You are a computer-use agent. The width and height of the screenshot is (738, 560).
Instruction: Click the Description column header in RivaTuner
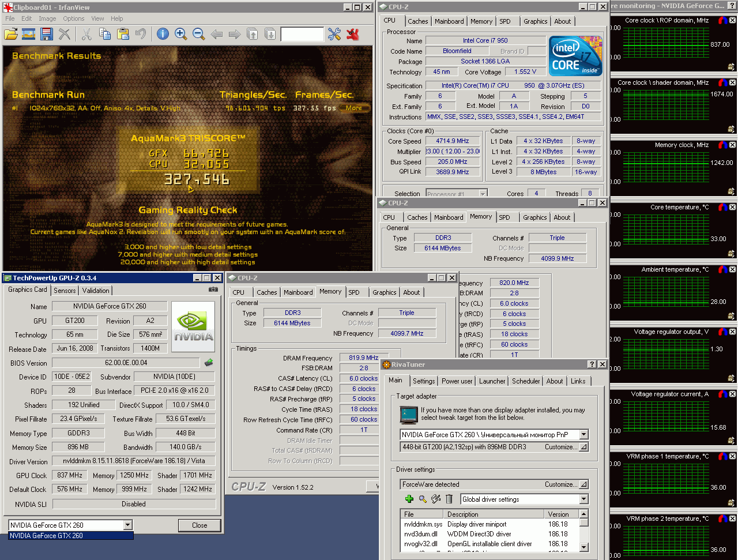tap(494, 514)
